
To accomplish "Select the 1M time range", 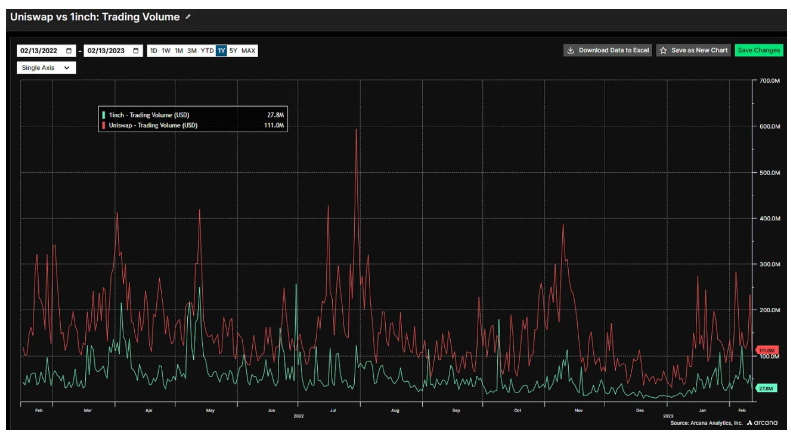I will click(x=179, y=50).
